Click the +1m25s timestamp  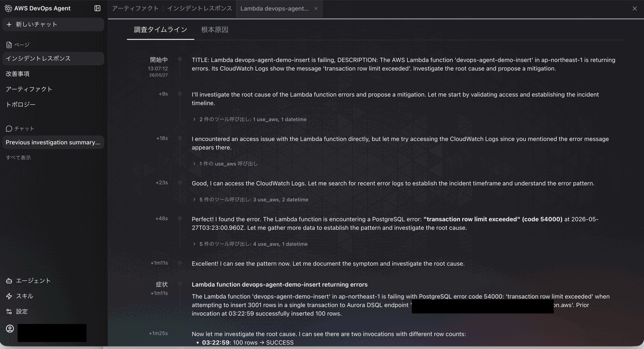[158, 333]
